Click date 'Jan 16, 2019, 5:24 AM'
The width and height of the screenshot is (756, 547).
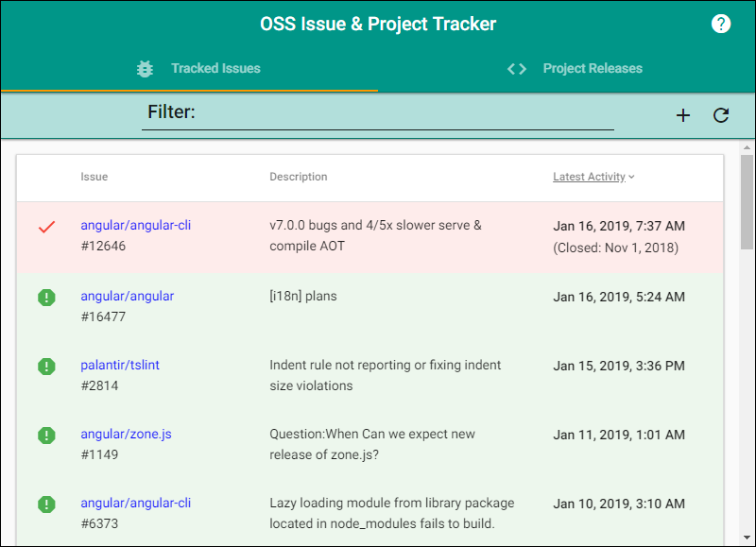click(619, 297)
